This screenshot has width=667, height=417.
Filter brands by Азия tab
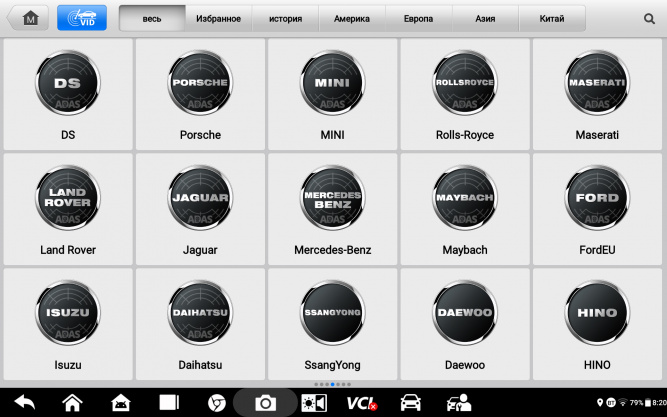pos(485,19)
